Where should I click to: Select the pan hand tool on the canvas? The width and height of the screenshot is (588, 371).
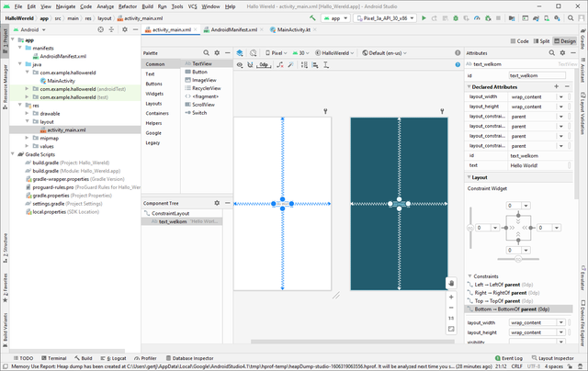point(451,284)
